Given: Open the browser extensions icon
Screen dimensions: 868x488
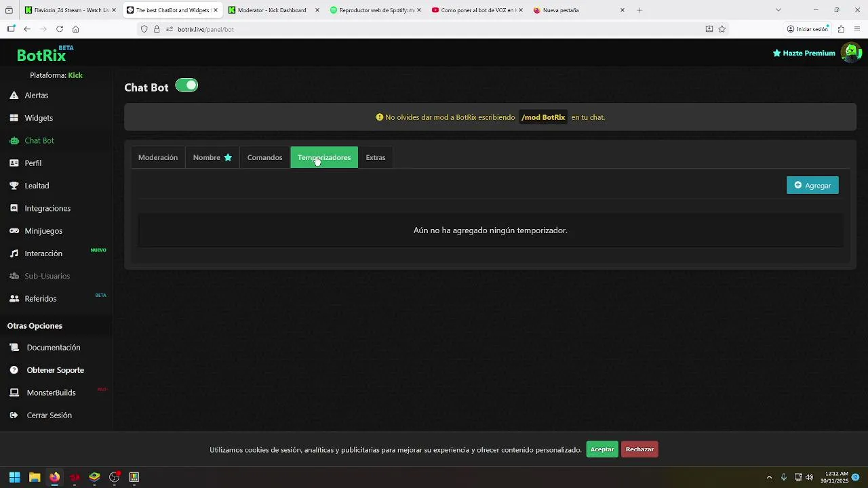Looking at the screenshot, I should (x=841, y=29).
